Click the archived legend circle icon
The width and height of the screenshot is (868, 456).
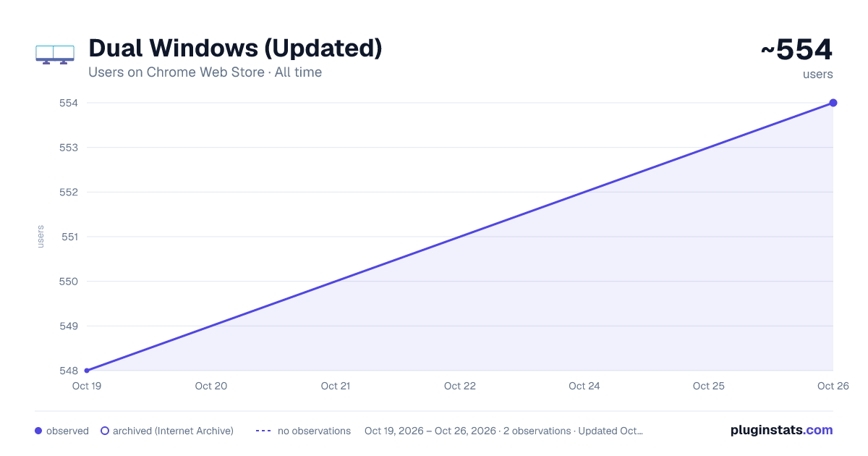[x=105, y=431]
